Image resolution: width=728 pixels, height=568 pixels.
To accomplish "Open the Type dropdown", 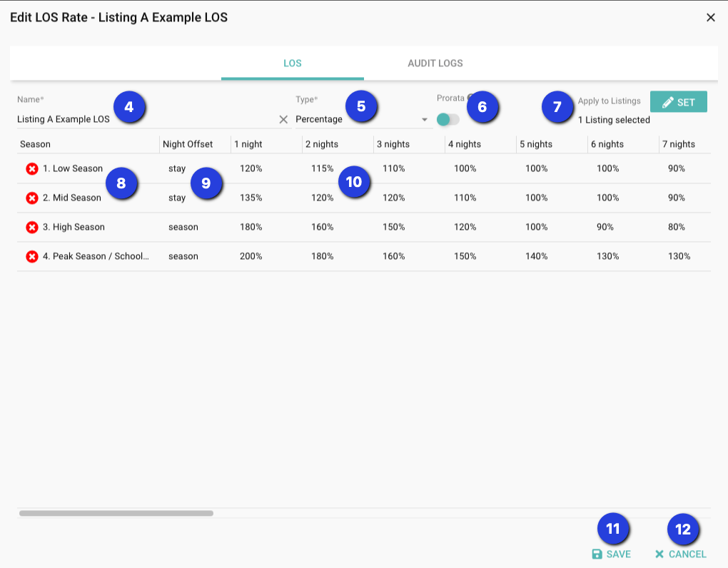I will click(x=424, y=120).
